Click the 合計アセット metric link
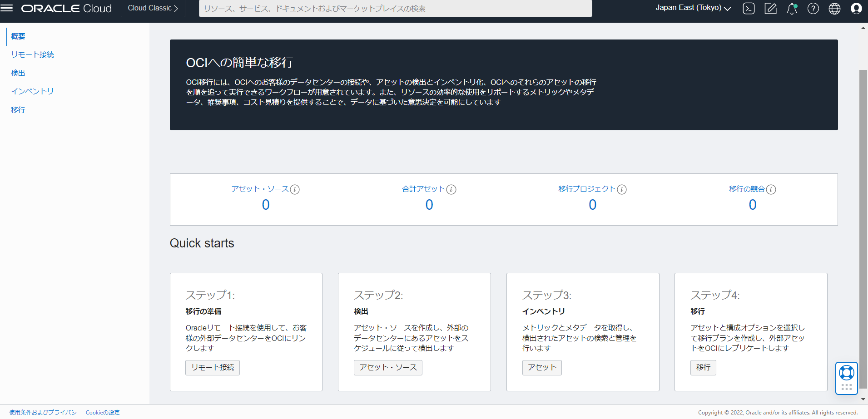868x419 pixels. tap(424, 189)
